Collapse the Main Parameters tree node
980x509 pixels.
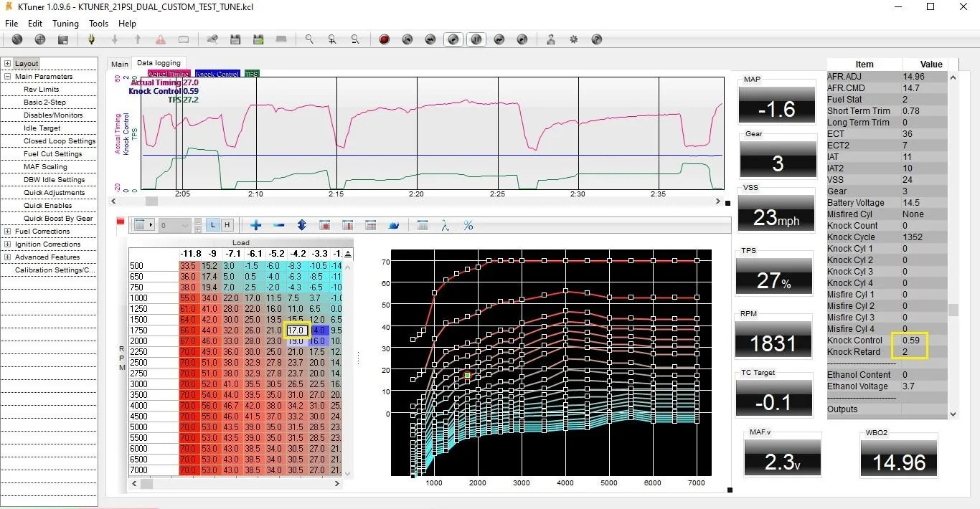click(7, 77)
